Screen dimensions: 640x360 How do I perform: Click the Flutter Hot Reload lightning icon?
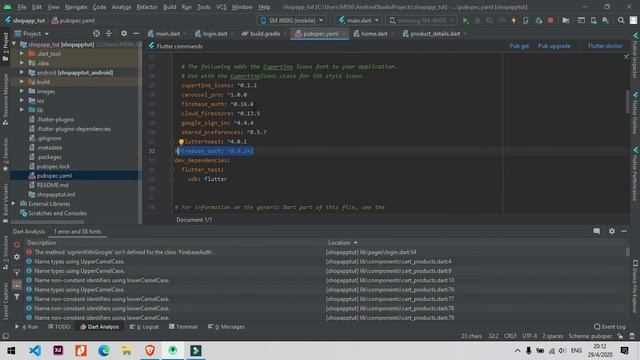(x=513, y=20)
